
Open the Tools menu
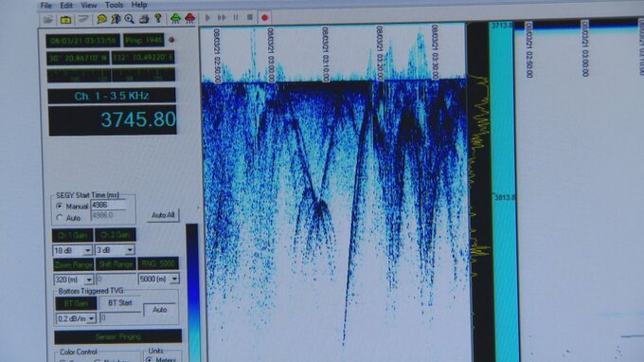(114, 5)
